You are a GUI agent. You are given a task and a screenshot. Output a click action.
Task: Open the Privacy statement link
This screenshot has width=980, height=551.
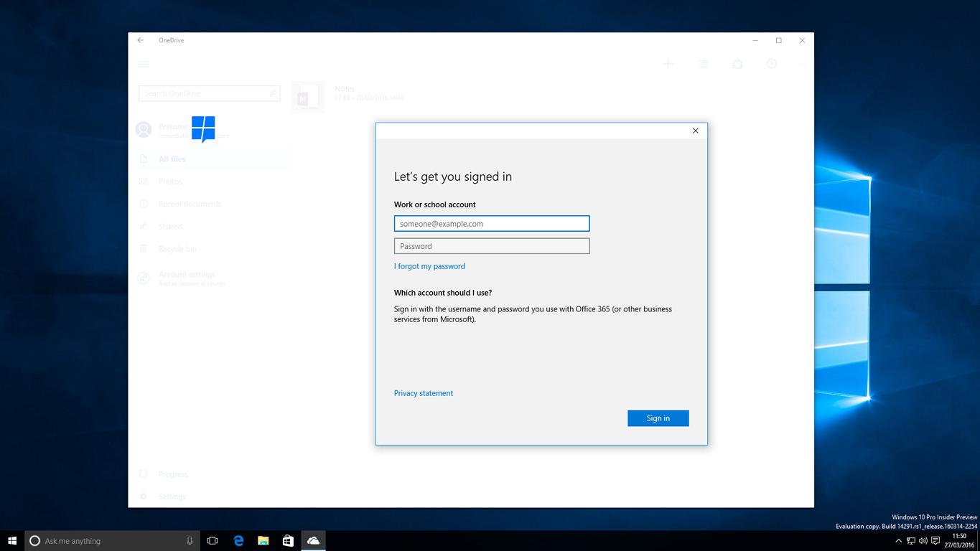coord(424,393)
